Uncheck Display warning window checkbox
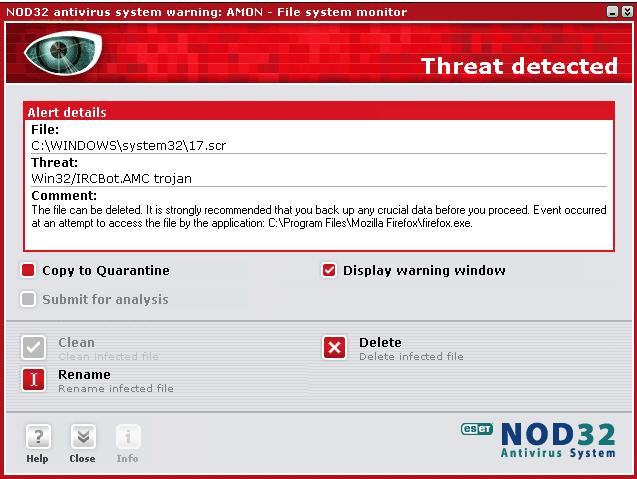Viewport: 637px width, 479px height. 329,270
